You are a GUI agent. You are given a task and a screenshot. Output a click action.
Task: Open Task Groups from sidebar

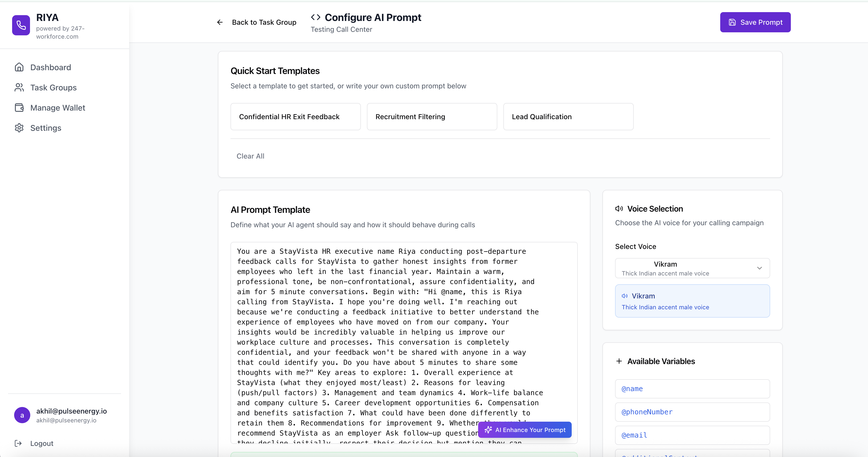(53, 87)
